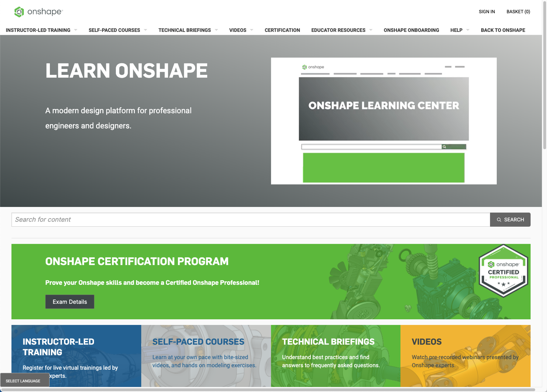Go to Onshape Onboarding in navigation
This screenshot has width=547, height=392.
[411, 30]
